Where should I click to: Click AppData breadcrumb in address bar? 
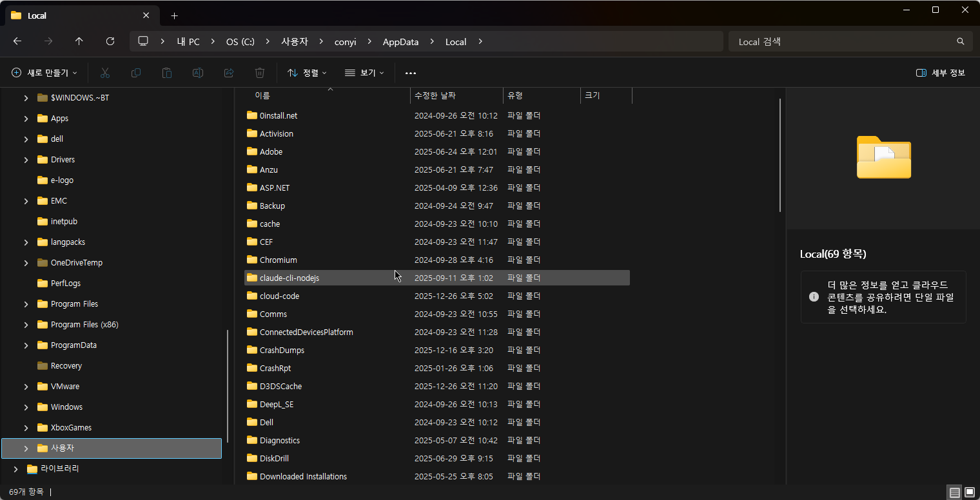(400, 41)
